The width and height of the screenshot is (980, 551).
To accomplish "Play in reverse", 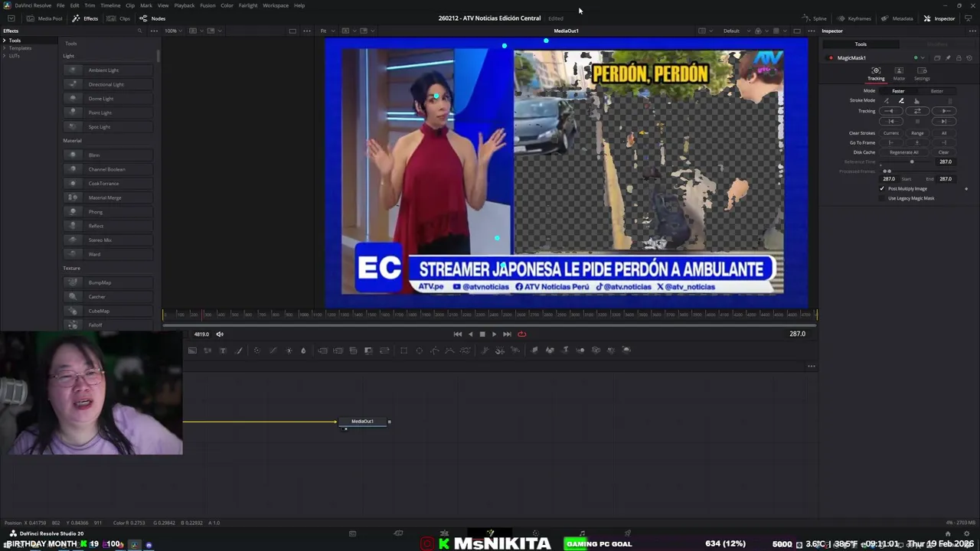I will pos(470,334).
